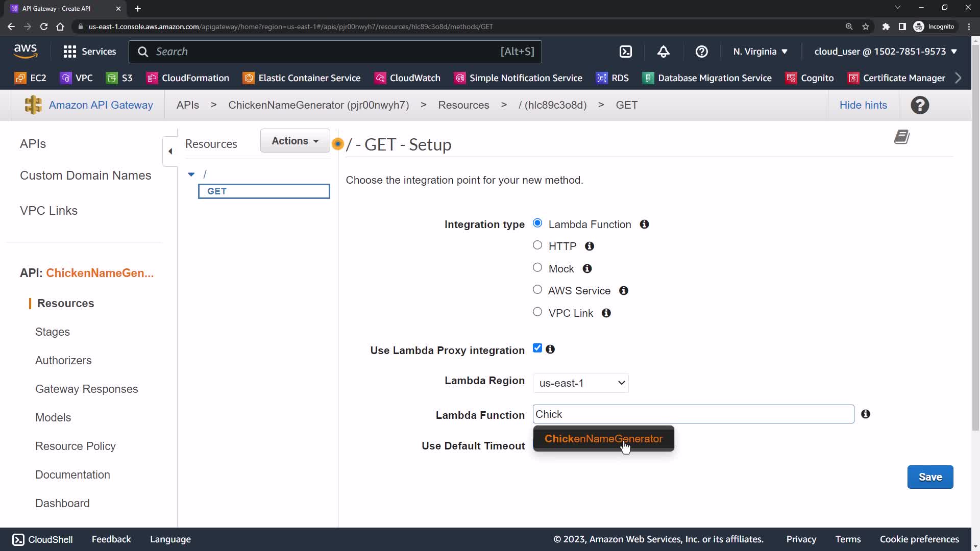Open the Lambda Region us-east-1 dropdown
This screenshot has height=551, width=980.
coord(580,383)
